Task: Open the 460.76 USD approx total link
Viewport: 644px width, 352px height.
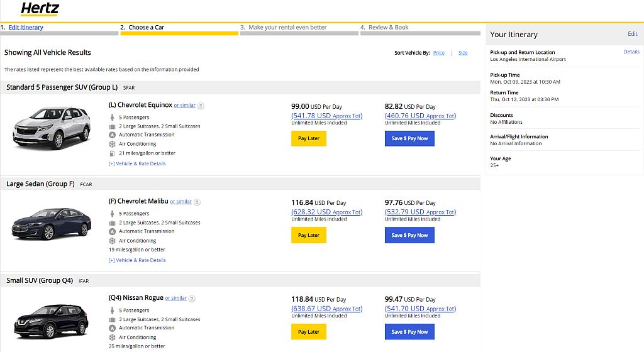Action: (420, 116)
